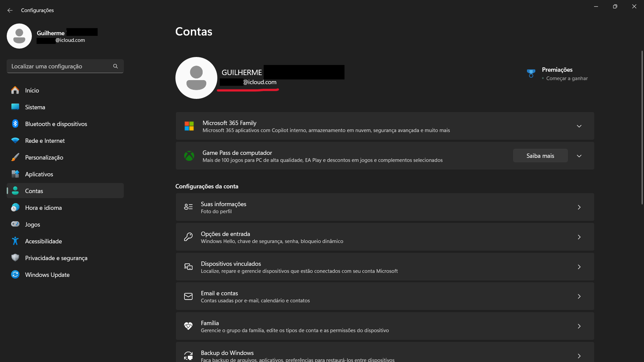Expand the Microsoft 365 Family section
The image size is (644, 362).
click(x=579, y=126)
